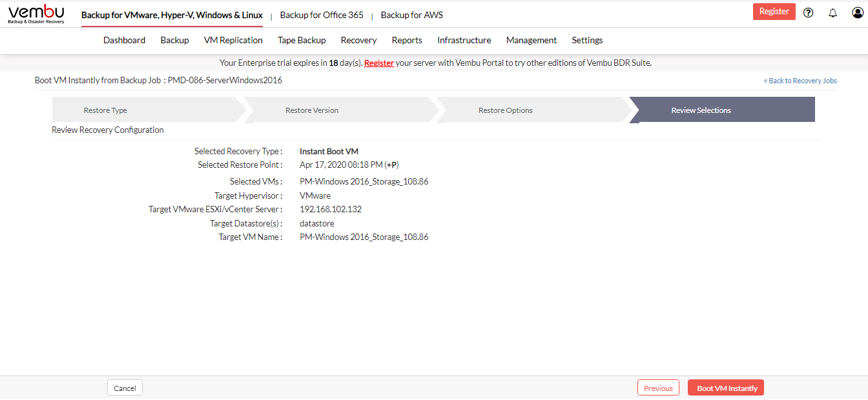Open the Management menu
Screen dimensions: 868x400
click(x=532, y=40)
